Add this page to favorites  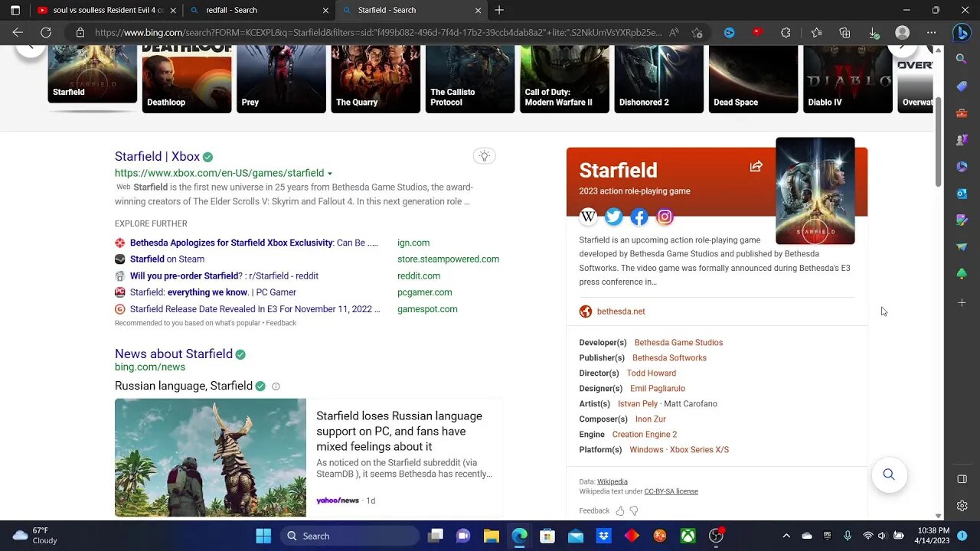point(697,33)
